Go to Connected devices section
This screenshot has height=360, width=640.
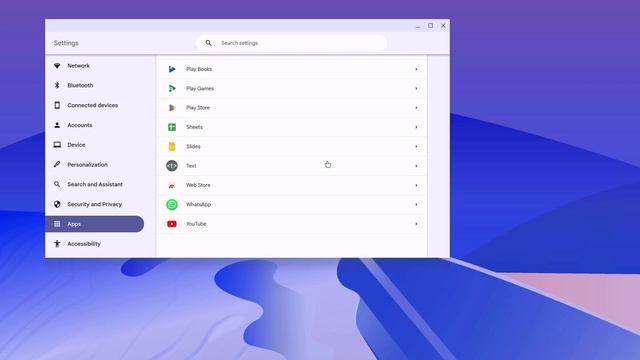point(94,105)
